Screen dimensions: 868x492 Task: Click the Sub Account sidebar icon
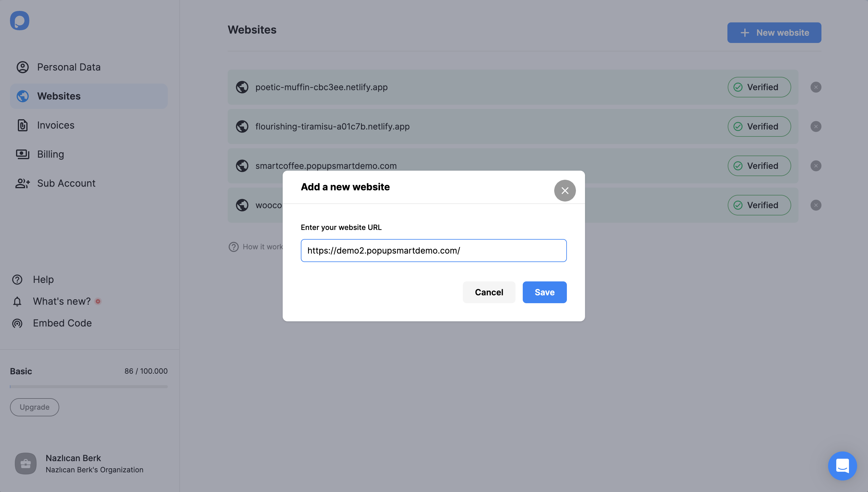pos(22,183)
